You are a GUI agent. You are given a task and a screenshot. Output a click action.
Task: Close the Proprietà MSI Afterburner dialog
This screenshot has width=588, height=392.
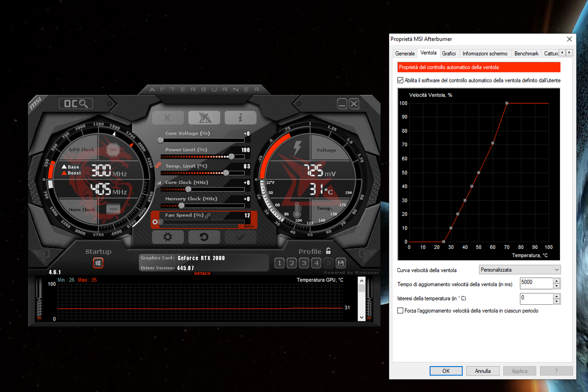click(569, 39)
